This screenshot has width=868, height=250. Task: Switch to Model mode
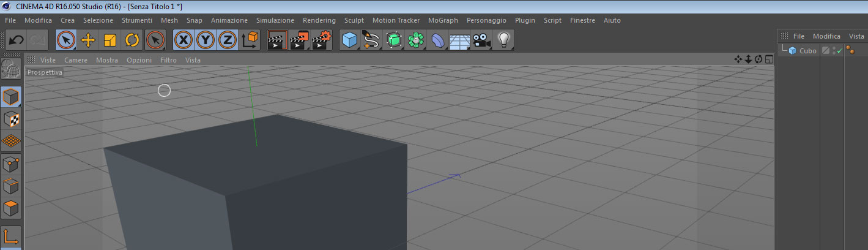click(x=12, y=97)
